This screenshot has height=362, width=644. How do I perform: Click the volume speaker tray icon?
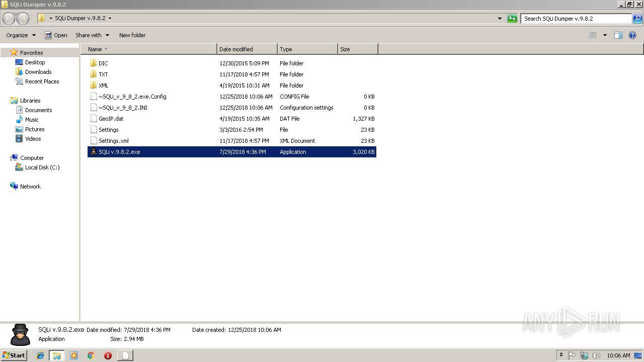pyautogui.click(x=596, y=355)
